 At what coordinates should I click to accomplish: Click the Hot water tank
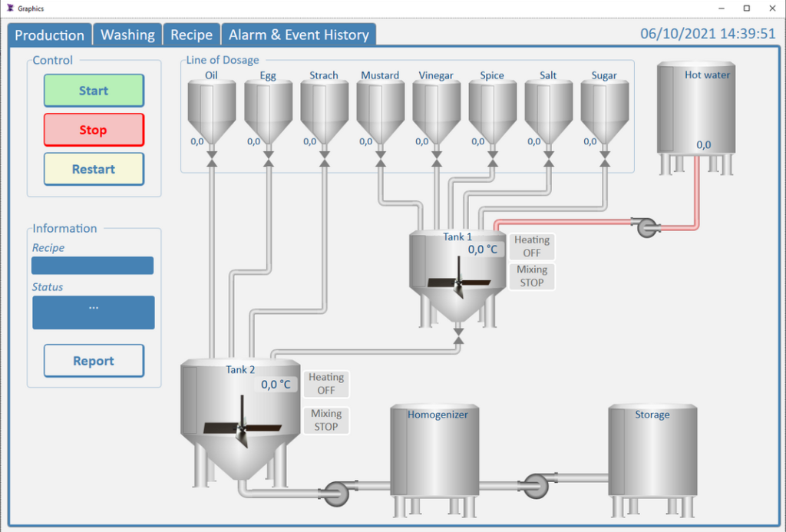pyautogui.click(x=695, y=107)
